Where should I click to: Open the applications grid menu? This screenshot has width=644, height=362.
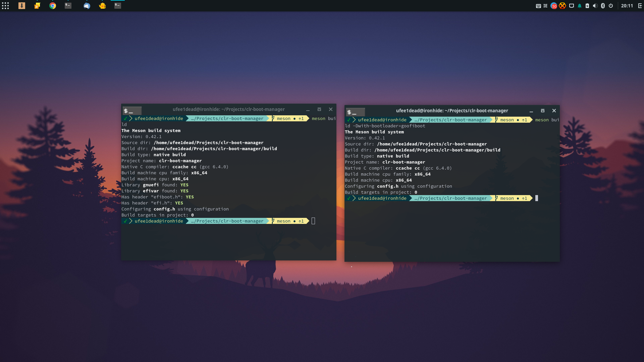tap(5, 6)
